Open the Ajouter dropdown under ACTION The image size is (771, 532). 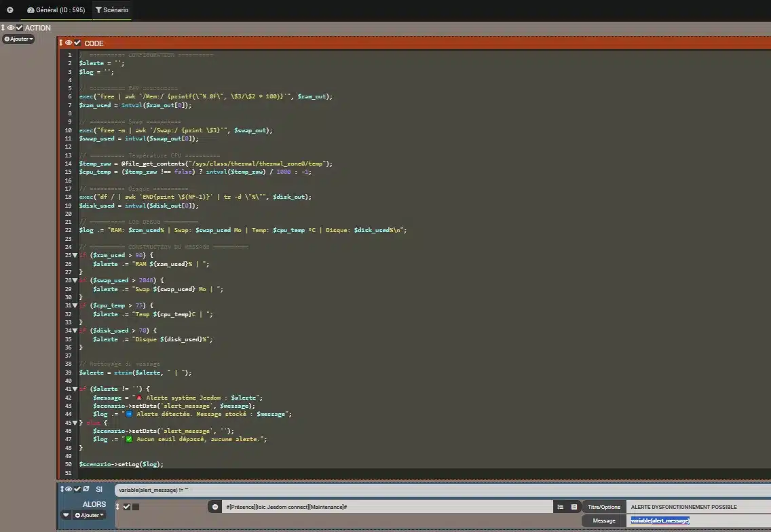(x=19, y=39)
